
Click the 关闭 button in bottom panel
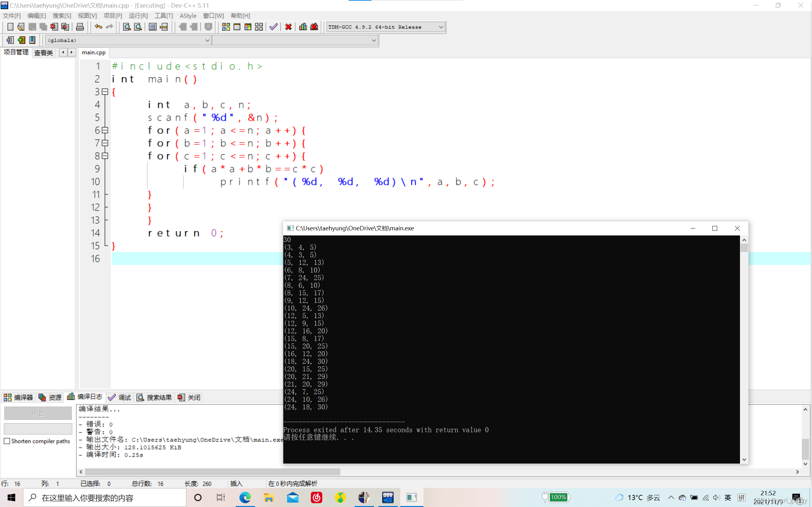[x=190, y=397]
